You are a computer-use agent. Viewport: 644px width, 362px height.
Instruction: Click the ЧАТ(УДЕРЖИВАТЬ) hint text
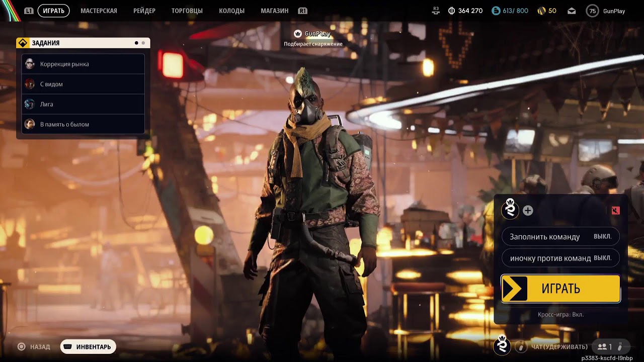click(559, 347)
